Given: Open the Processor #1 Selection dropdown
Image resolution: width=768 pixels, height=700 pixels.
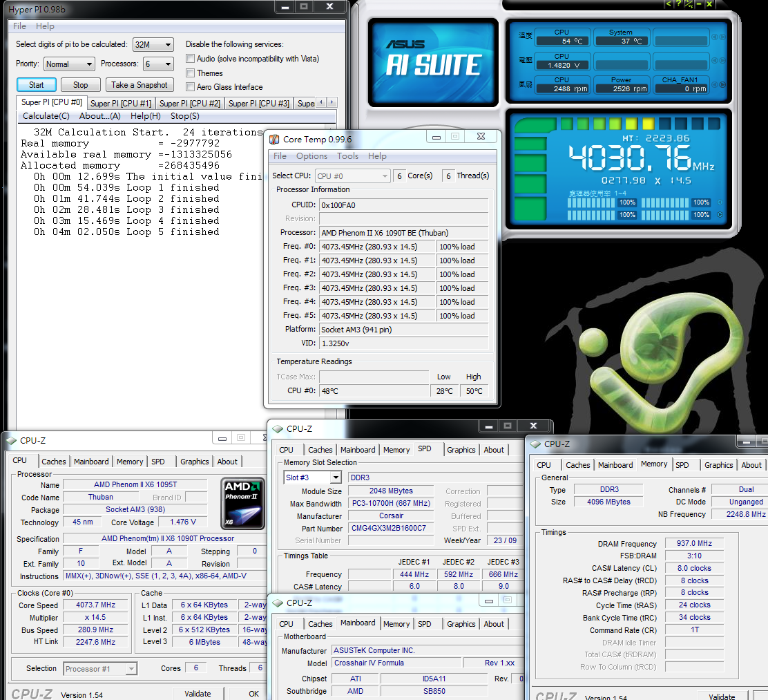Looking at the screenshot, I should coord(100,669).
